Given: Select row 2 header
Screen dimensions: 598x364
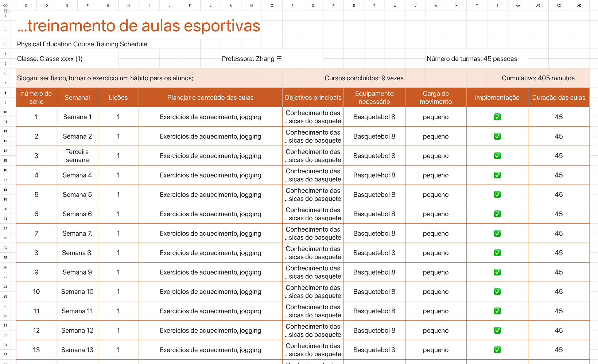Looking at the screenshot, I should click(5, 30).
